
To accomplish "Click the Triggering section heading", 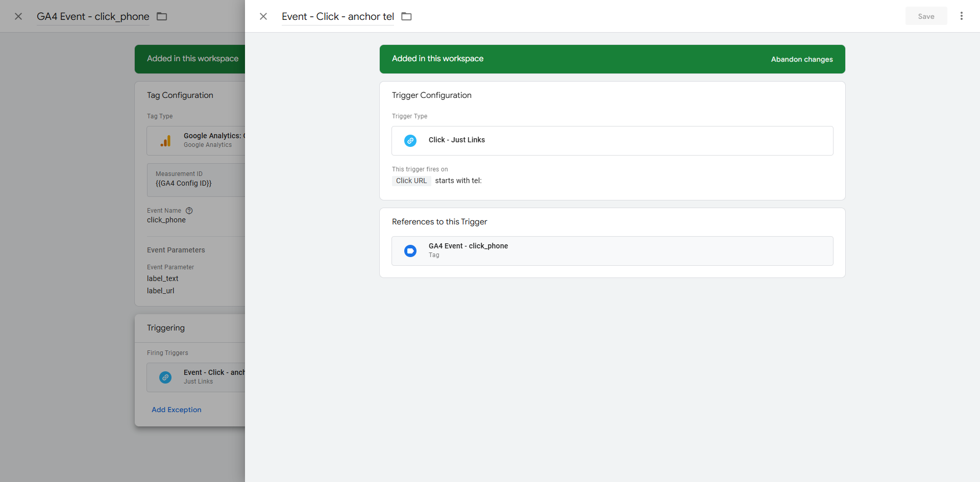I will [166, 328].
